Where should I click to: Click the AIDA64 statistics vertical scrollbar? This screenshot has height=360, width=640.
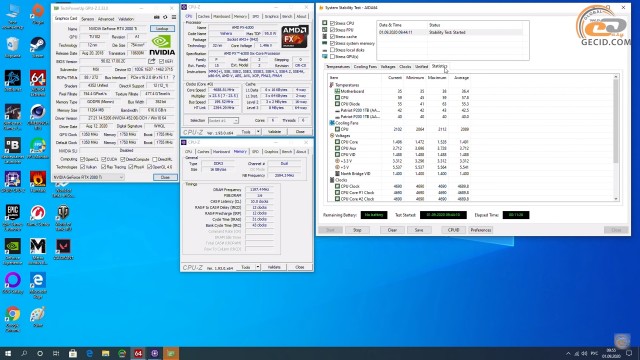[x=616, y=120]
